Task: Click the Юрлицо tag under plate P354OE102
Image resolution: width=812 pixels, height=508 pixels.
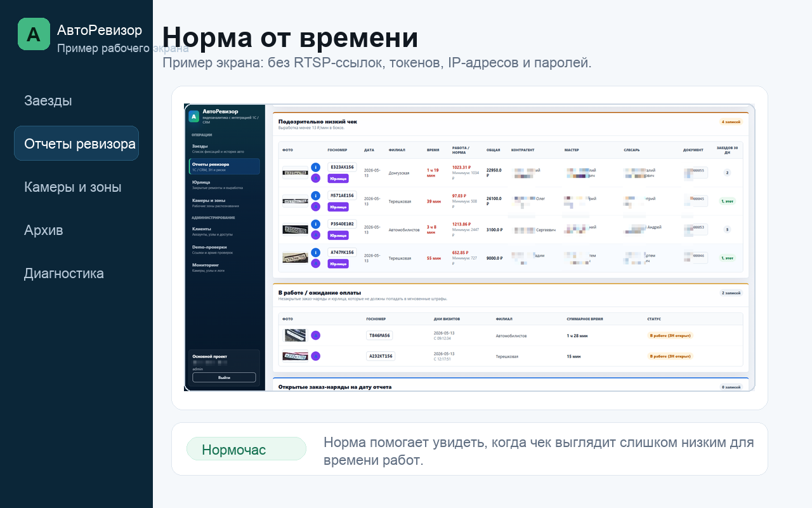Action: click(338, 236)
